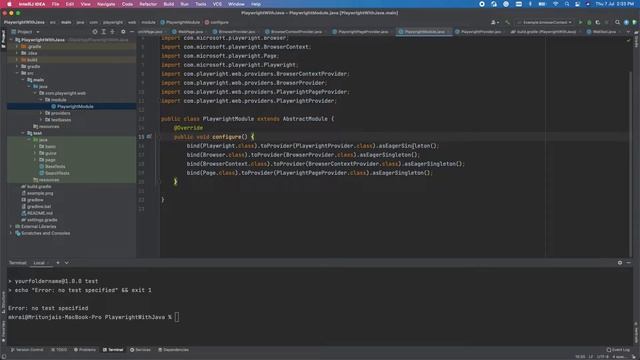This screenshot has width=640, height=360.
Task: Click the Select Opened File target icon
Action: click(x=95, y=31)
